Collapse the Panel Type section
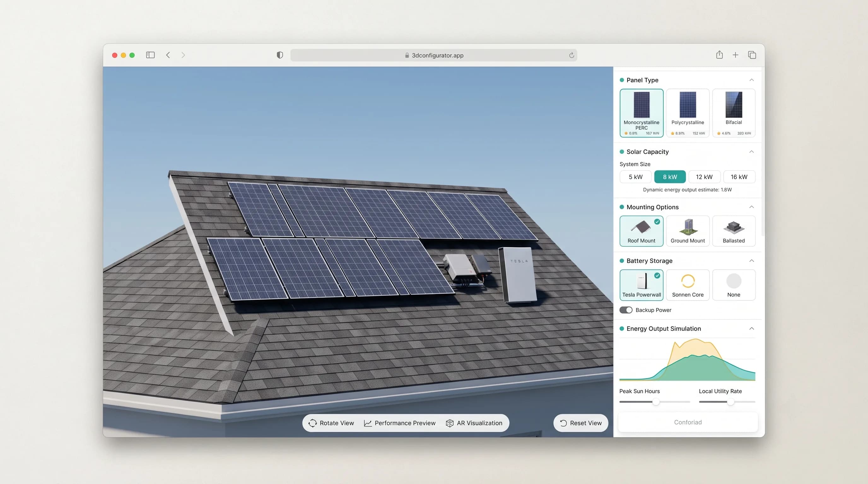The image size is (868, 484). coord(751,80)
